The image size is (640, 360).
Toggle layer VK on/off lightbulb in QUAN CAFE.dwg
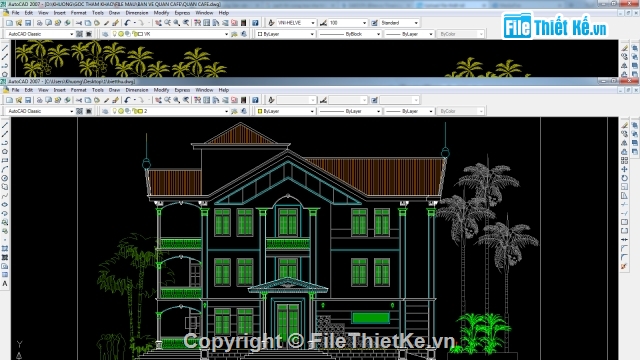(115, 34)
